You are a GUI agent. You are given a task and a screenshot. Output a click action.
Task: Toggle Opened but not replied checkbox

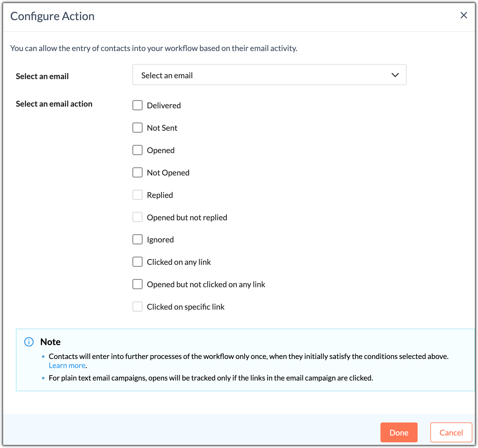coord(138,217)
